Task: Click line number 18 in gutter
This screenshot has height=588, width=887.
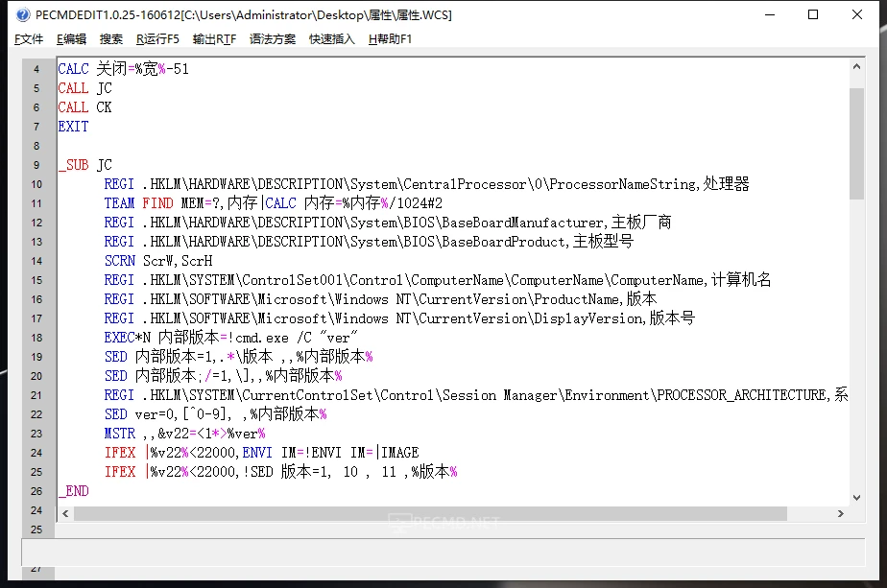Action: [x=36, y=338]
